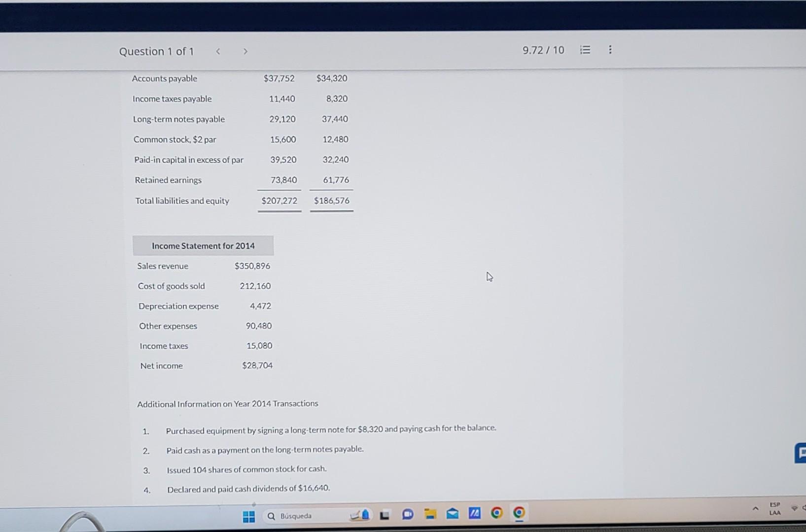Open the three-dot options menu
806x532 pixels.
click(x=610, y=50)
